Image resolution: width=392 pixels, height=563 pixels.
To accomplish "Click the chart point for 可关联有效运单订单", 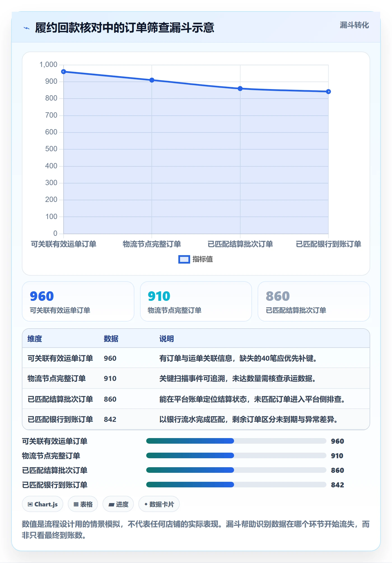I will click(x=64, y=72).
